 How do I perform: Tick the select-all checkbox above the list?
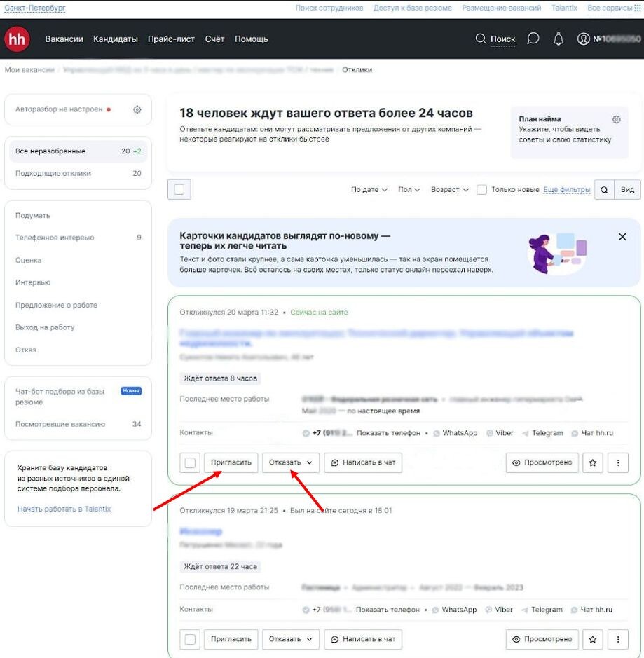coord(179,190)
